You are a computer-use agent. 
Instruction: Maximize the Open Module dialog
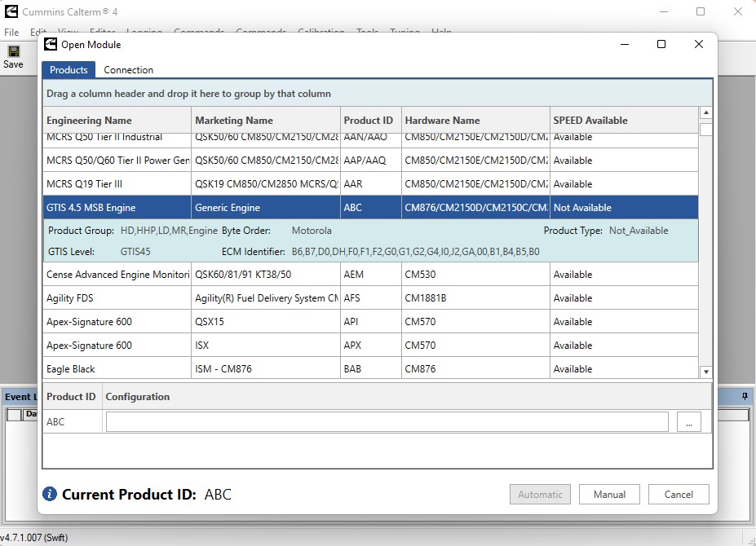click(x=661, y=44)
